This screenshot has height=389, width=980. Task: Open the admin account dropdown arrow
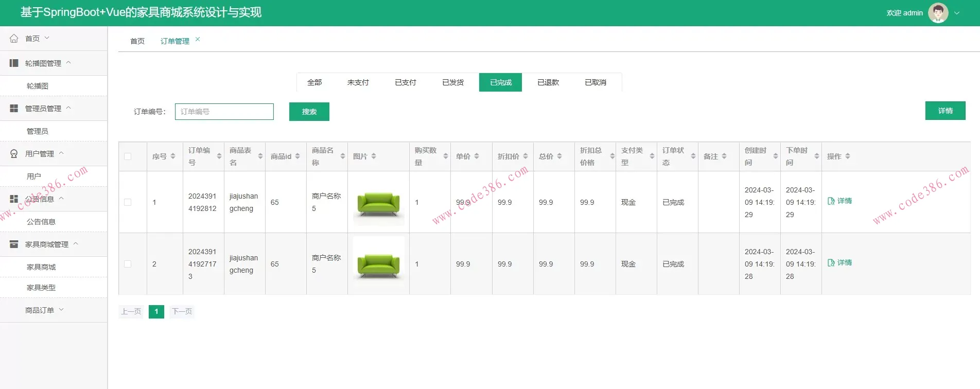957,13
